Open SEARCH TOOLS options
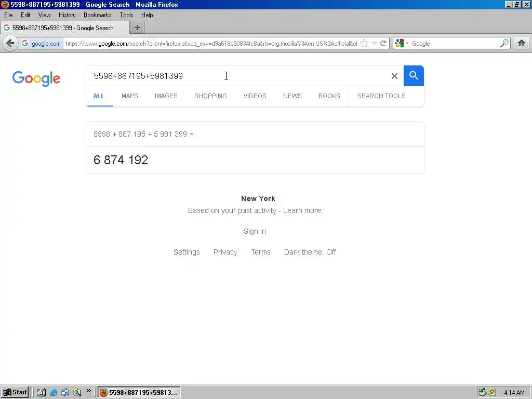Viewport: 532px width, 399px height. (381, 96)
